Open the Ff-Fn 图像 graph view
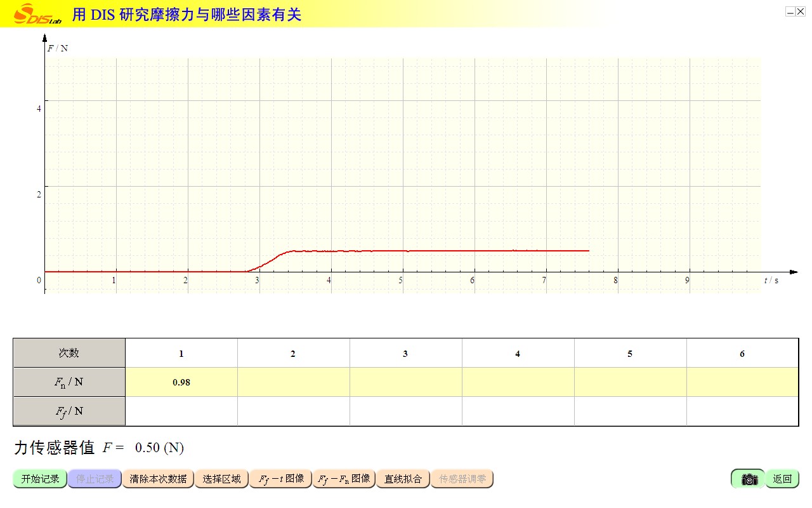This screenshot has width=812, height=508. tap(344, 479)
